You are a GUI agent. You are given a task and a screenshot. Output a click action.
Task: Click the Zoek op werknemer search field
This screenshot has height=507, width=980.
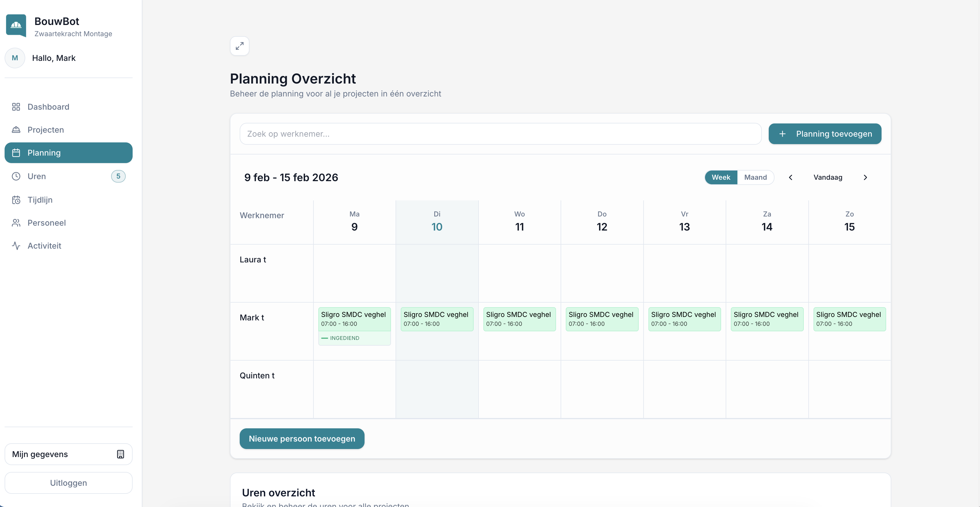500,134
